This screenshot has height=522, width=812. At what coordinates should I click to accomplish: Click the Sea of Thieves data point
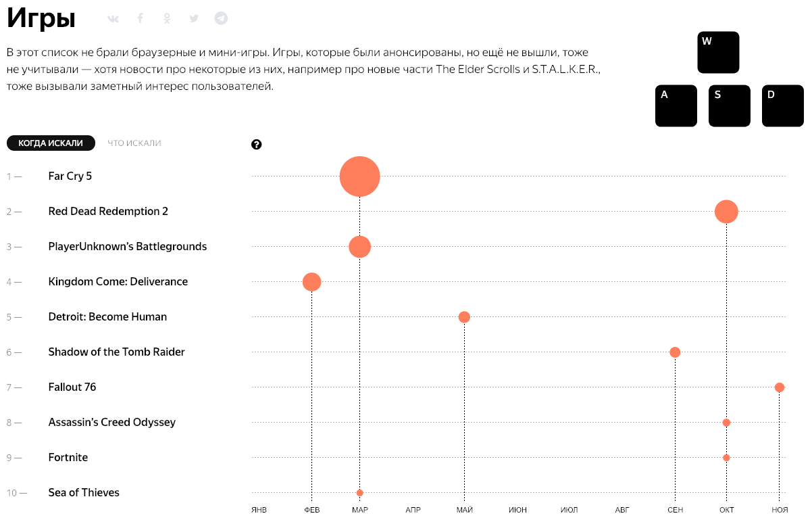click(360, 493)
